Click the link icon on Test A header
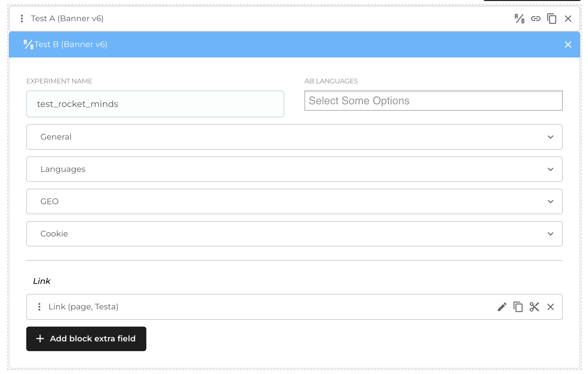Screen dimensions: 588x374 [536, 19]
